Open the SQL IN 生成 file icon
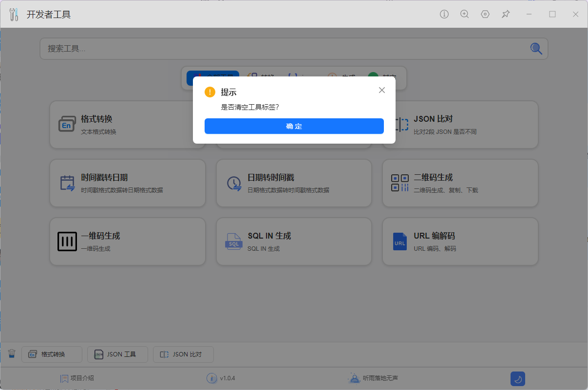 point(234,241)
